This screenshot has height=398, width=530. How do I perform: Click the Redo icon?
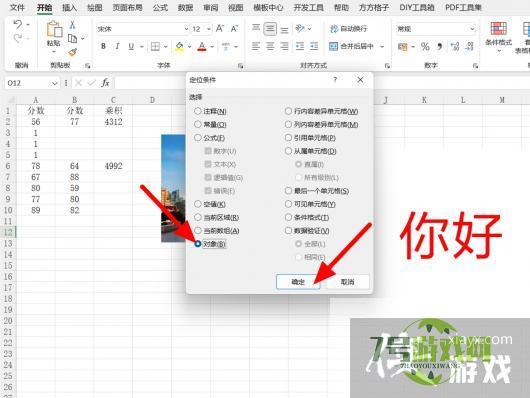tap(18, 39)
